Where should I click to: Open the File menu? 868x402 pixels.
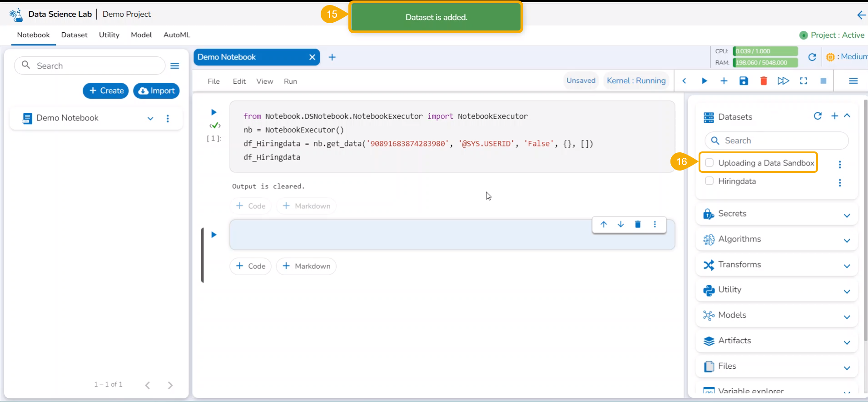click(213, 81)
